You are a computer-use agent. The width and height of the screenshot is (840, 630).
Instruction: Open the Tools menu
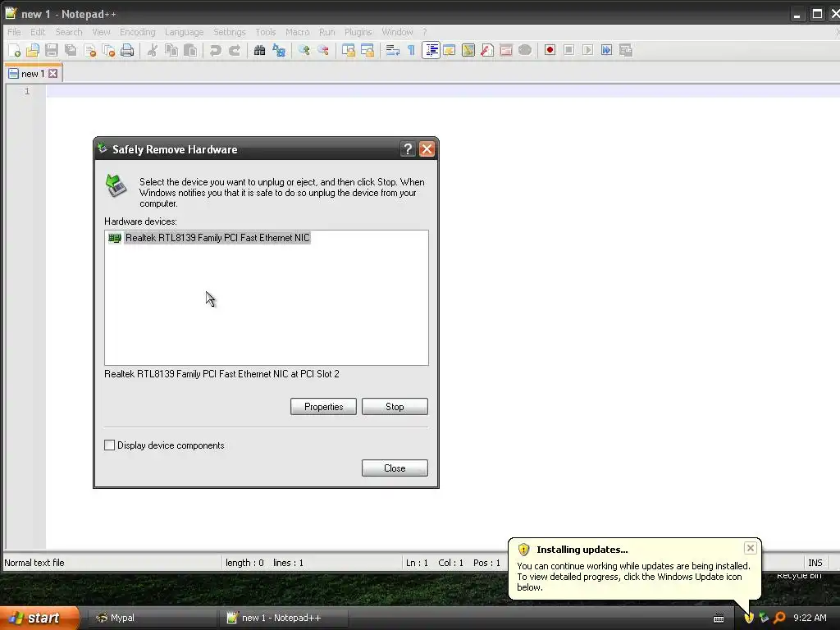coord(265,32)
